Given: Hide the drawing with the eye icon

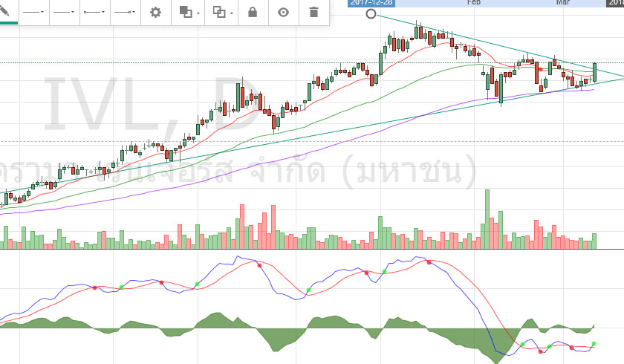Looking at the screenshot, I should point(283,13).
